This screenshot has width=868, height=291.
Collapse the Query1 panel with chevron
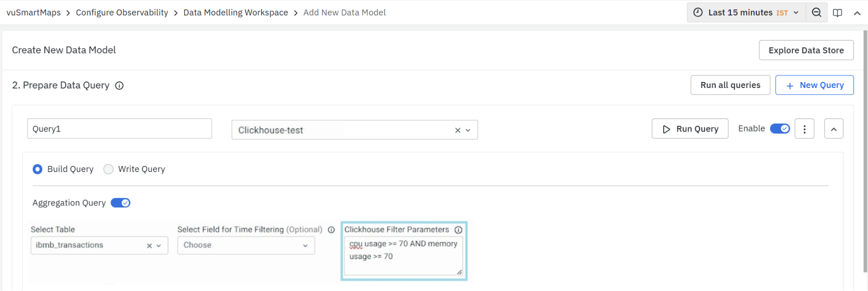coord(833,129)
